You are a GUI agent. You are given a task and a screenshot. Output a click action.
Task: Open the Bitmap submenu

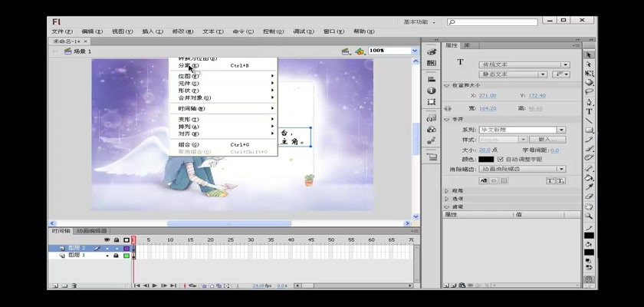pos(223,77)
